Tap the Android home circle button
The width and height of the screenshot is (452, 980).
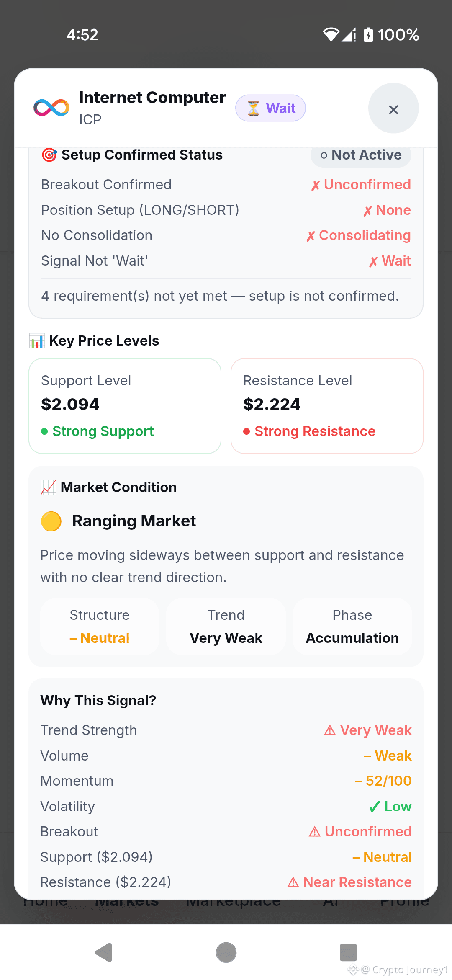pyautogui.click(x=226, y=953)
